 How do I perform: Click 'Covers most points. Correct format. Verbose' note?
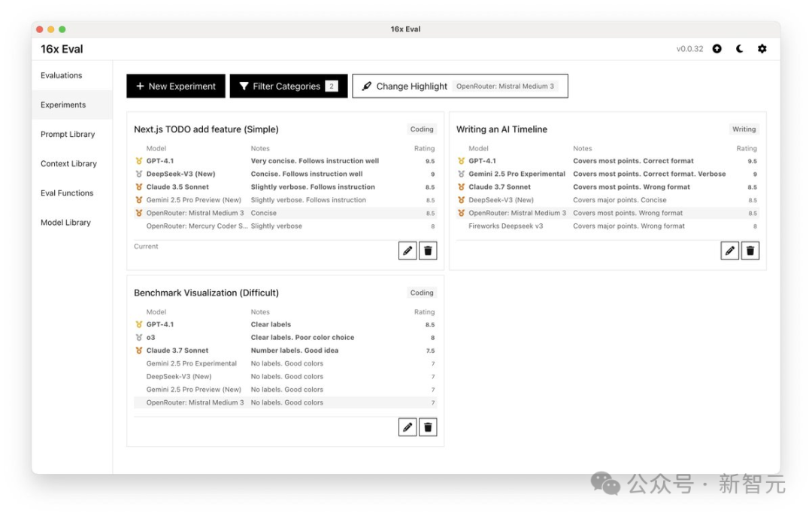click(x=650, y=174)
